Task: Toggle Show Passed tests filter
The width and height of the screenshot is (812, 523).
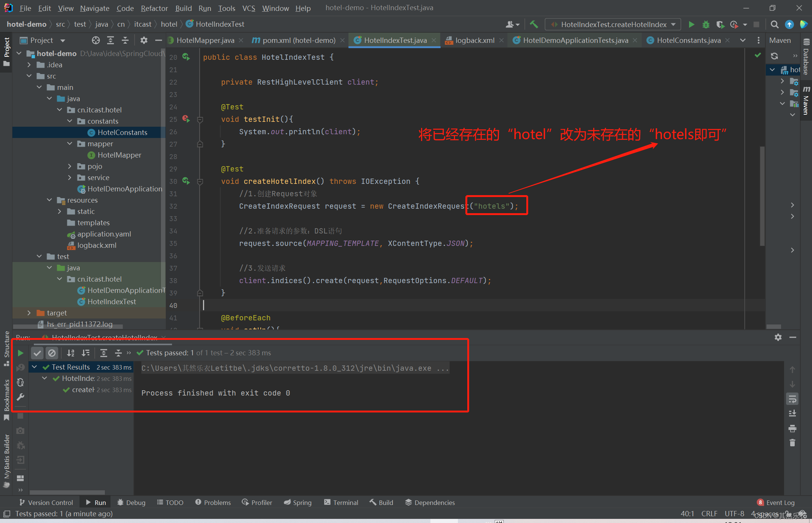Action: click(37, 353)
